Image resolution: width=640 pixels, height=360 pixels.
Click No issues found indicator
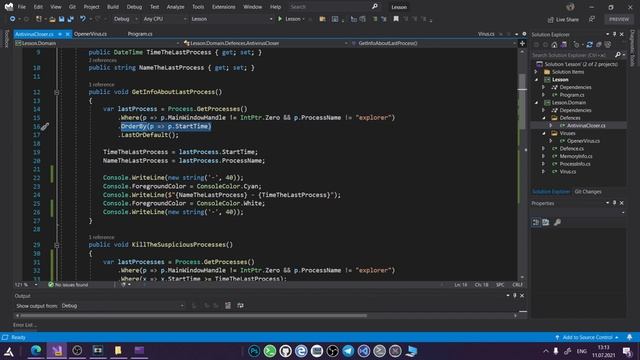[x=68, y=284]
